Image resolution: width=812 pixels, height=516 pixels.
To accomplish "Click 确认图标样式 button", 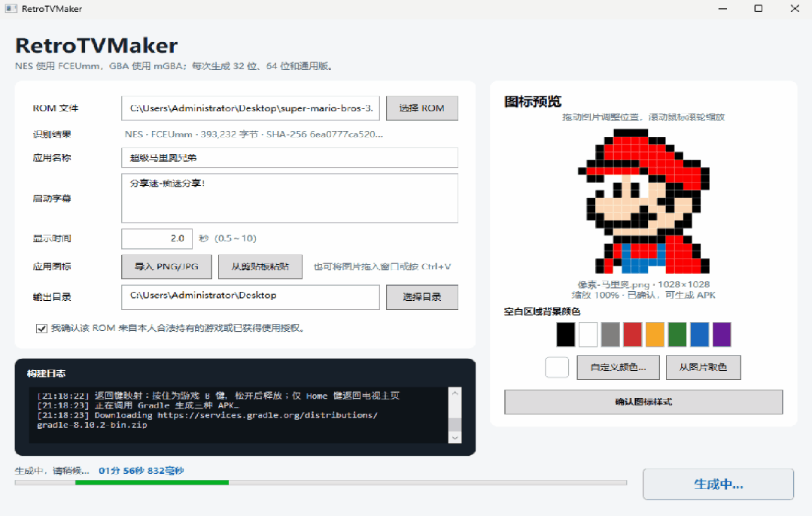I will tap(643, 402).
